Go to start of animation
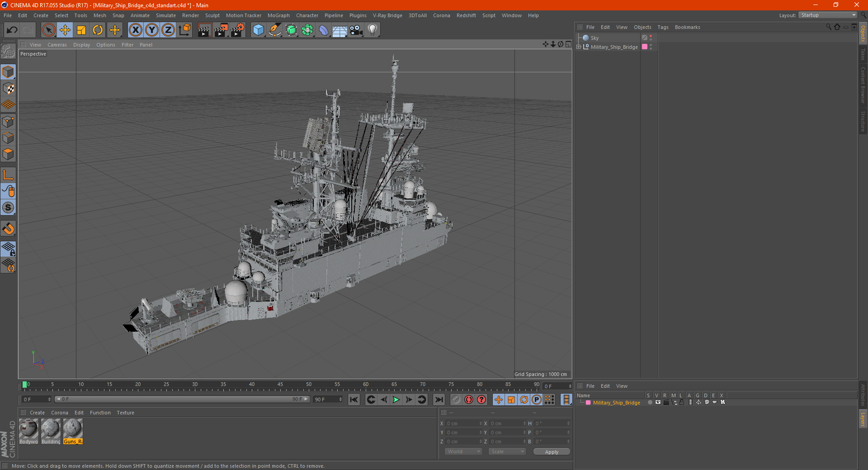 tap(354, 399)
